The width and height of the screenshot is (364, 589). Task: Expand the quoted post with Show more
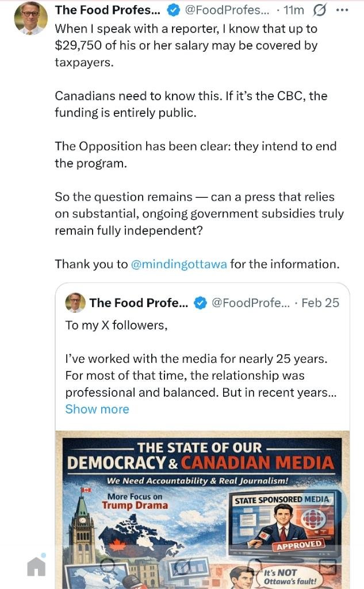[97, 409]
